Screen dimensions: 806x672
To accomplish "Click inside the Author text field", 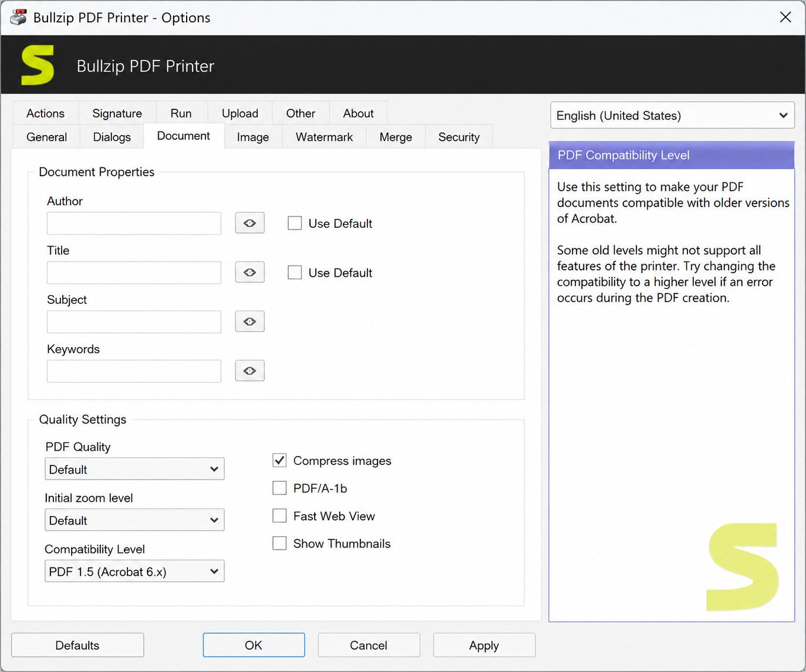I will [134, 223].
